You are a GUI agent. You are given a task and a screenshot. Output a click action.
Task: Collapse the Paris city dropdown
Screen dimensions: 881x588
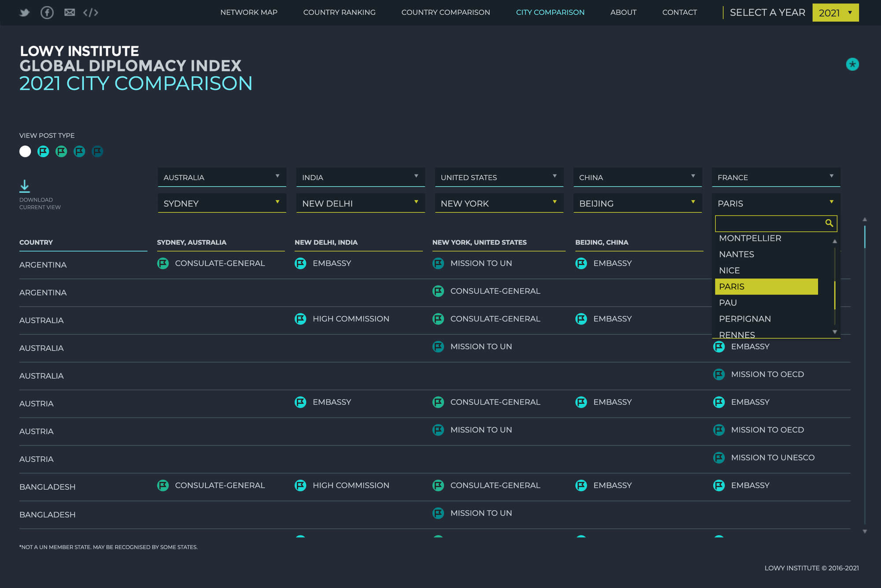pos(776,203)
